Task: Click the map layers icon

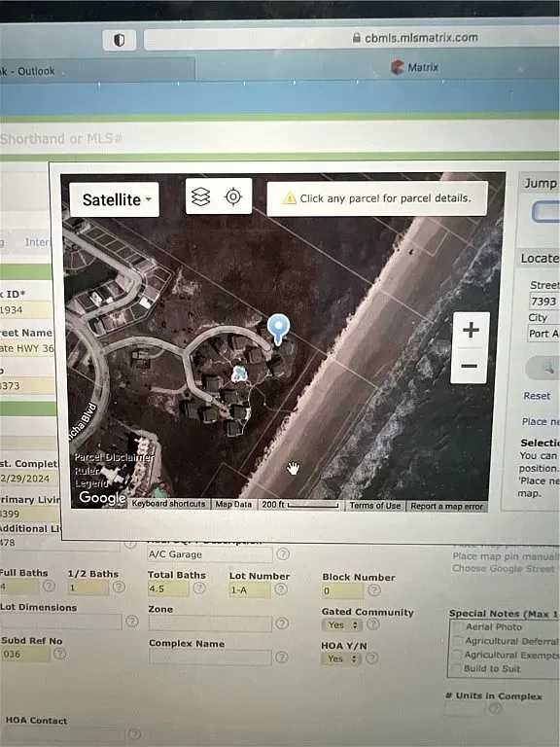Action: [x=200, y=196]
